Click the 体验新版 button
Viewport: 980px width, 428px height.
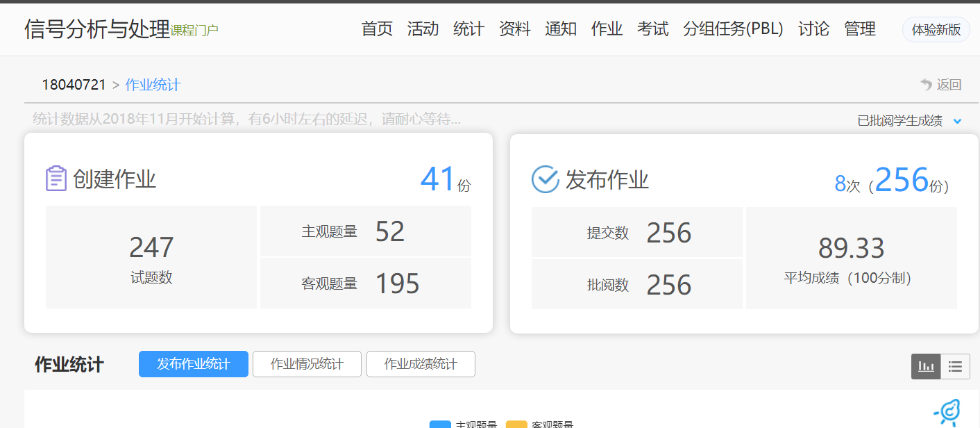tap(936, 30)
